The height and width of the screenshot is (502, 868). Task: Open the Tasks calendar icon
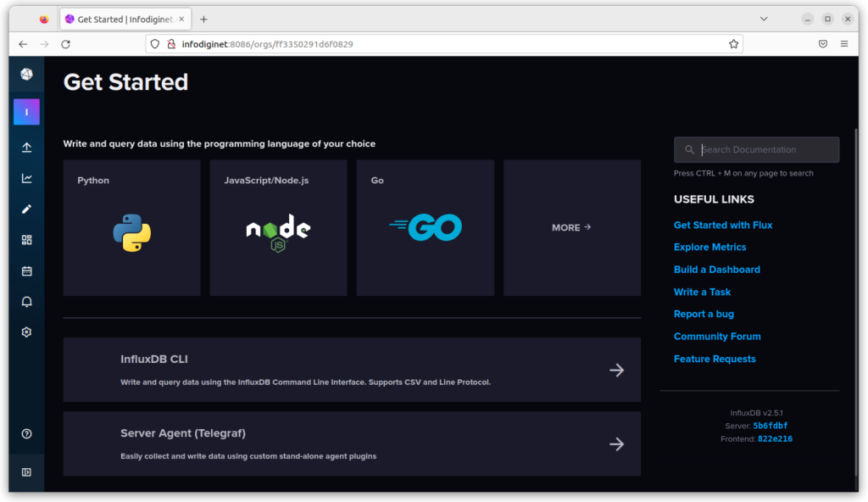pyautogui.click(x=26, y=271)
